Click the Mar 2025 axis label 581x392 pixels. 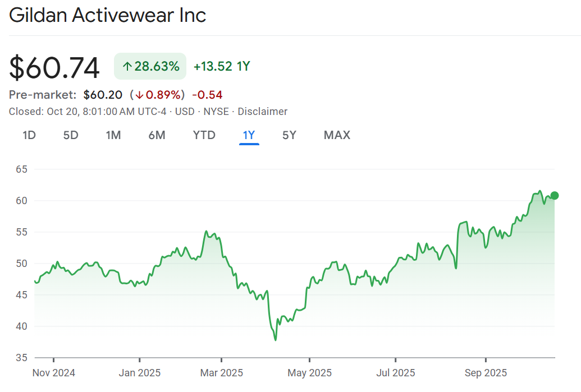tap(222, 373)
